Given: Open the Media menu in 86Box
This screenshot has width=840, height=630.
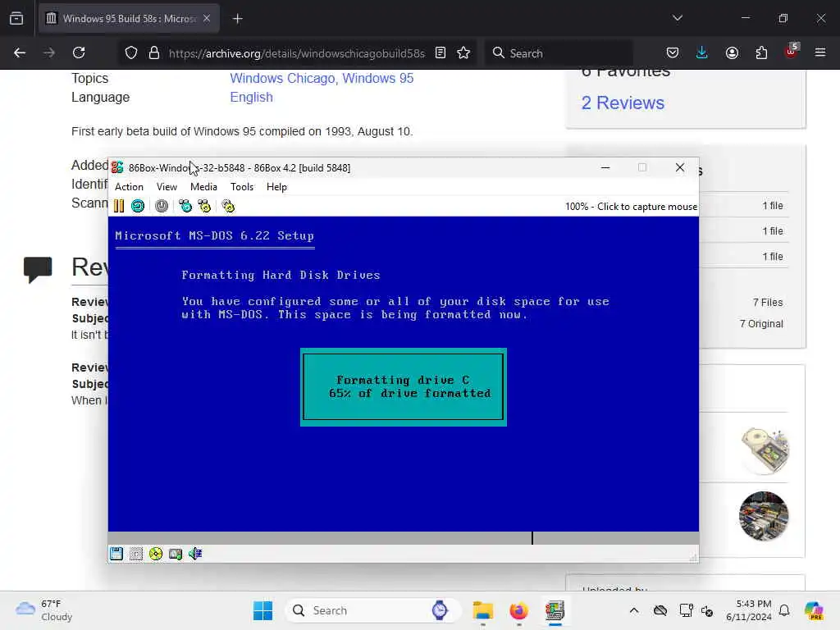Looking at the screenshot, I should click(203, 187).
